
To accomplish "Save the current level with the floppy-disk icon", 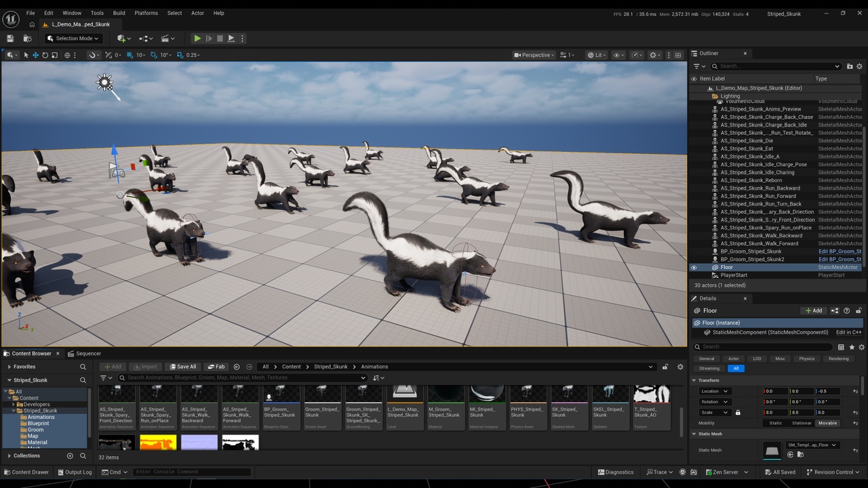I will (x=9, y=39).
